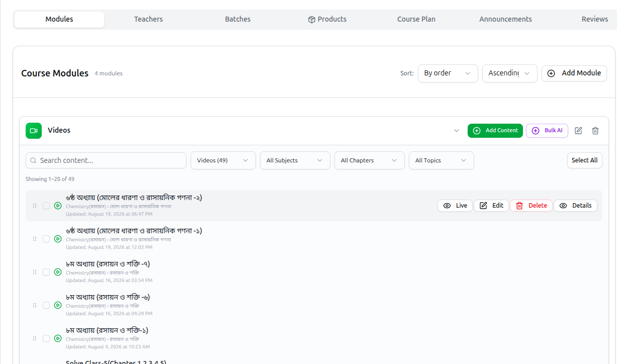
Task: Delete the Videos module via trash icon
Action: pos(595,131)
